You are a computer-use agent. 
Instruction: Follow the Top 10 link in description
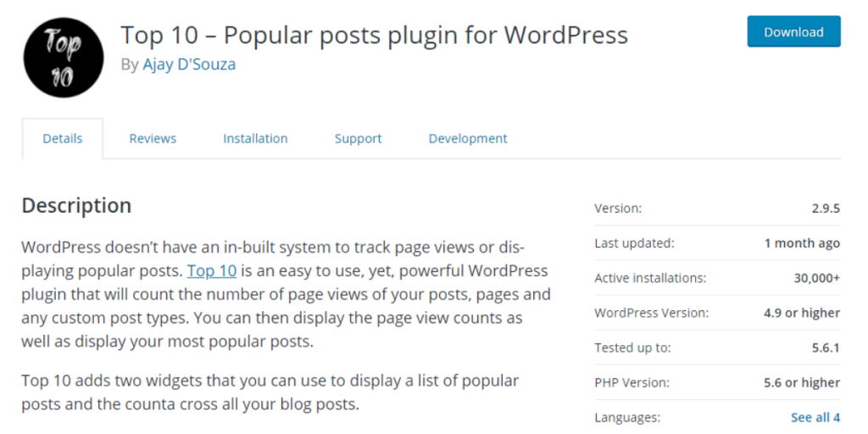212,270
